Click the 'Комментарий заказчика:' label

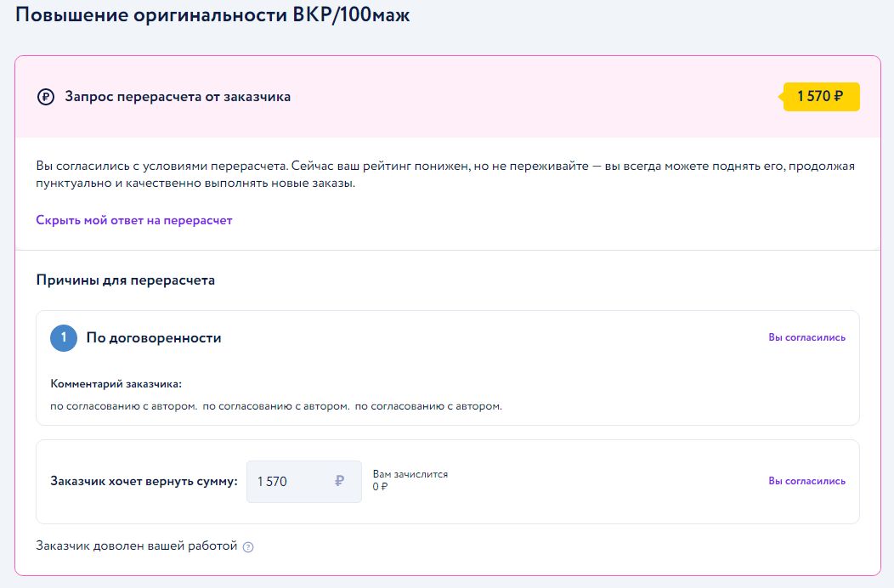(116, 384)
